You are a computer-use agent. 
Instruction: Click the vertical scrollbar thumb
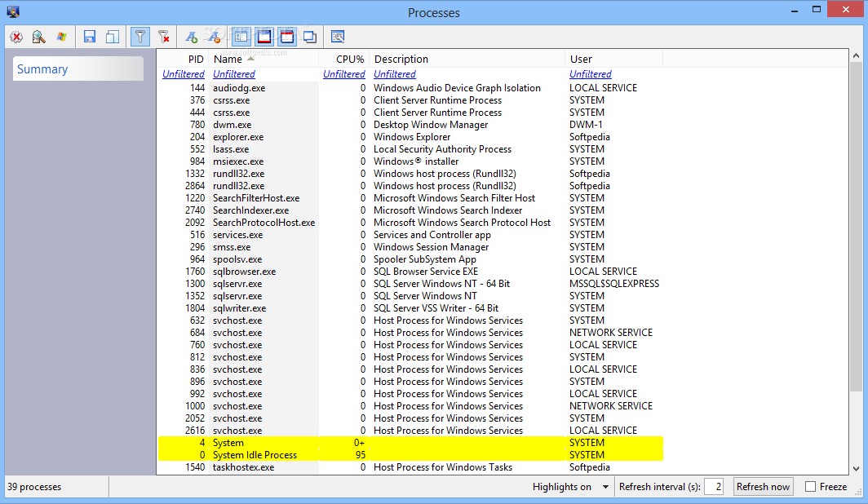(856, 228)
